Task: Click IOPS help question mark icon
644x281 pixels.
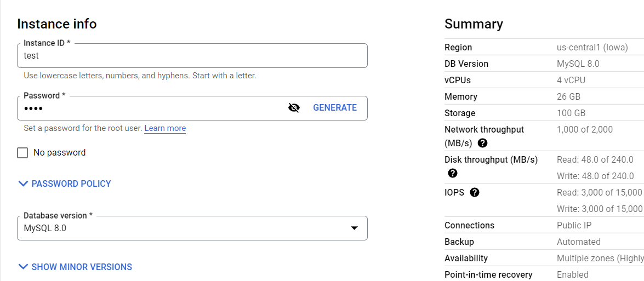Action: (475, 193)
